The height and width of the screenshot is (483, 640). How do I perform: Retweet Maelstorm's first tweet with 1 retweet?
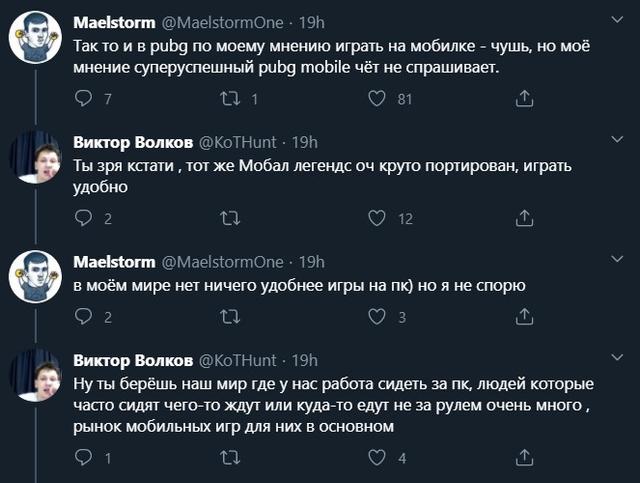point(230,99)
